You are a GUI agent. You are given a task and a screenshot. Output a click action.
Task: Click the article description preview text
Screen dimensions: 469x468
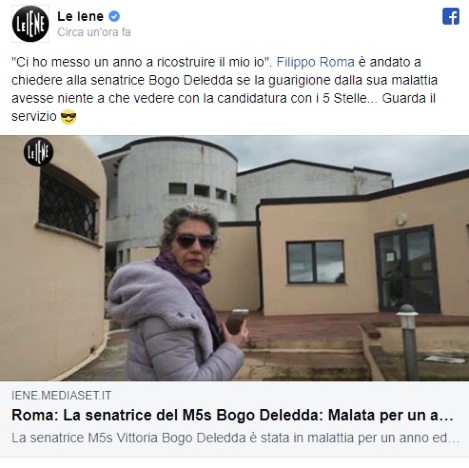(x=235, y=438)
